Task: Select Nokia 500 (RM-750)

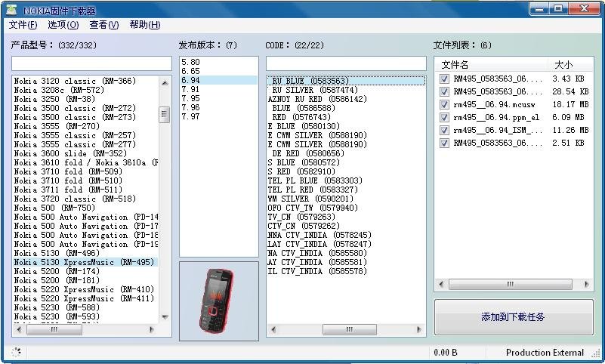Action: click(x=85, y=208)
